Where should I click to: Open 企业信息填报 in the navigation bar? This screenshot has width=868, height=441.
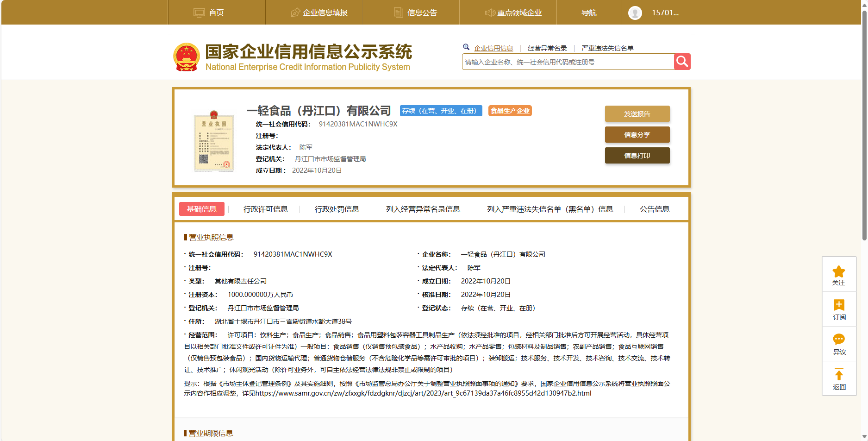click(x=319, y=13)
